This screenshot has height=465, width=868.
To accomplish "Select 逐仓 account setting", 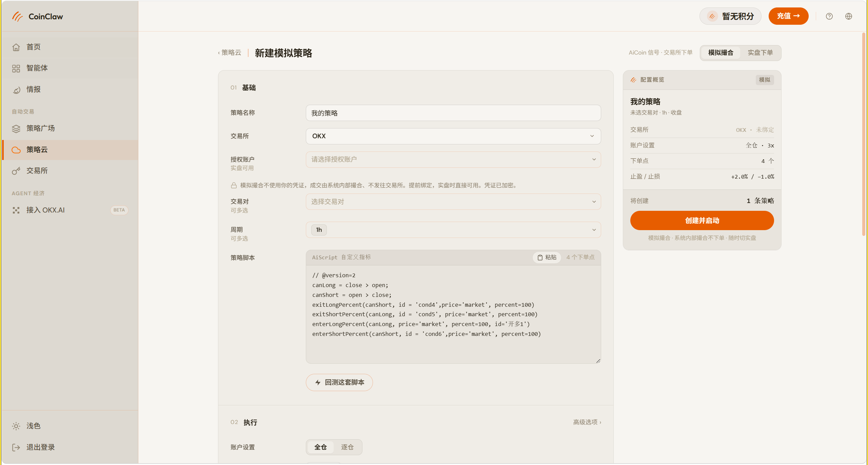I will tap(347, 447).
